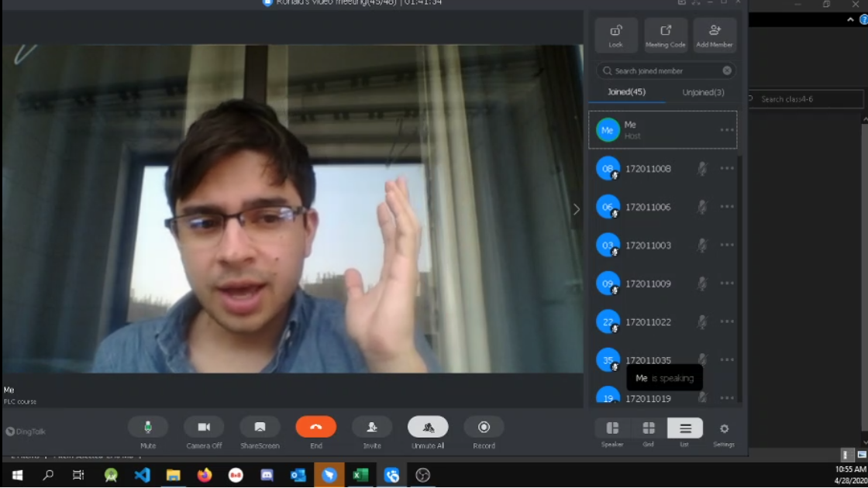Viewport: 868px width, 488px height.
Task: Select the Joined(45) tab
Action: point(626,92)
